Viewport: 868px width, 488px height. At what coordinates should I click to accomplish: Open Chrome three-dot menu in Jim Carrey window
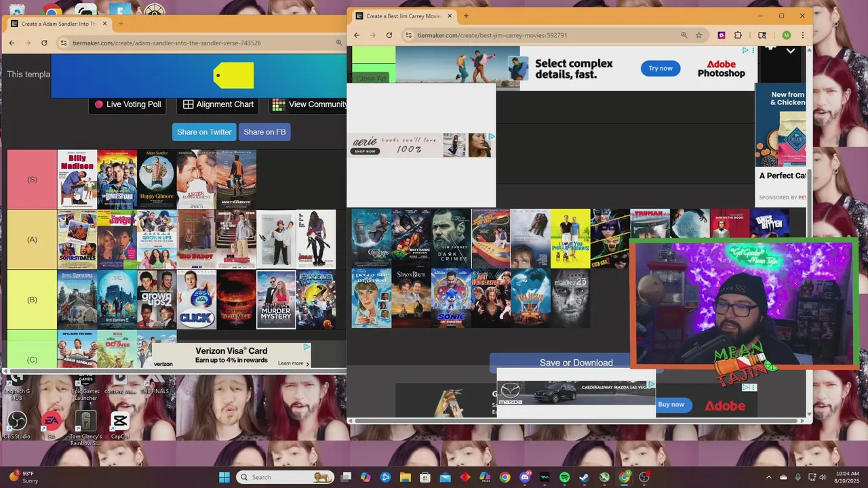[x=803, y=35]
